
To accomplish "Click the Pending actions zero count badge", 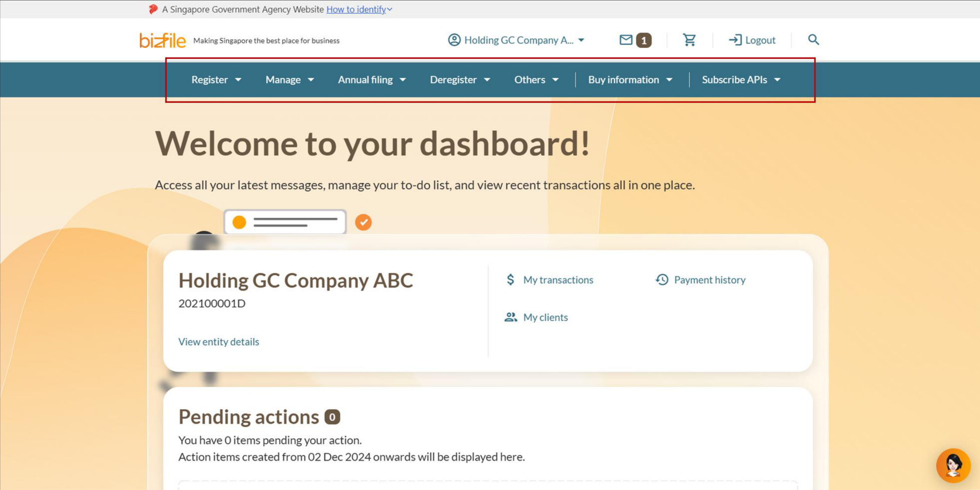I will (332, 417).
